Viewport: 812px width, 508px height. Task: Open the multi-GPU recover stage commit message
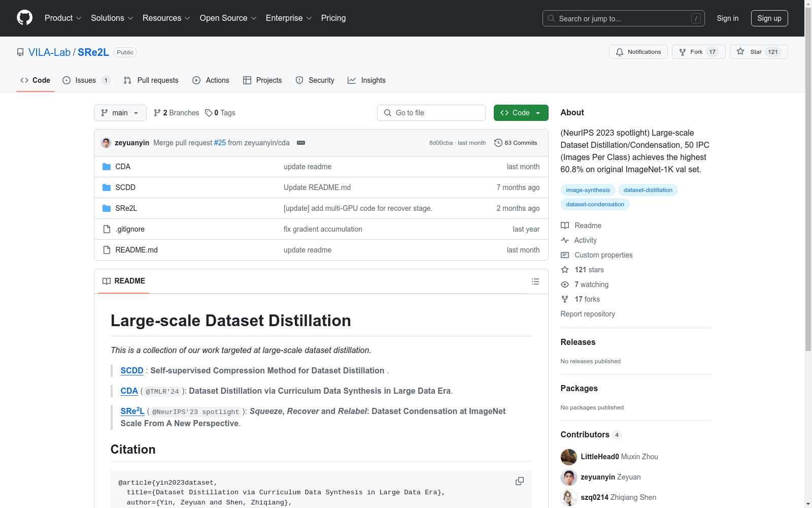(x=358, y=208)
